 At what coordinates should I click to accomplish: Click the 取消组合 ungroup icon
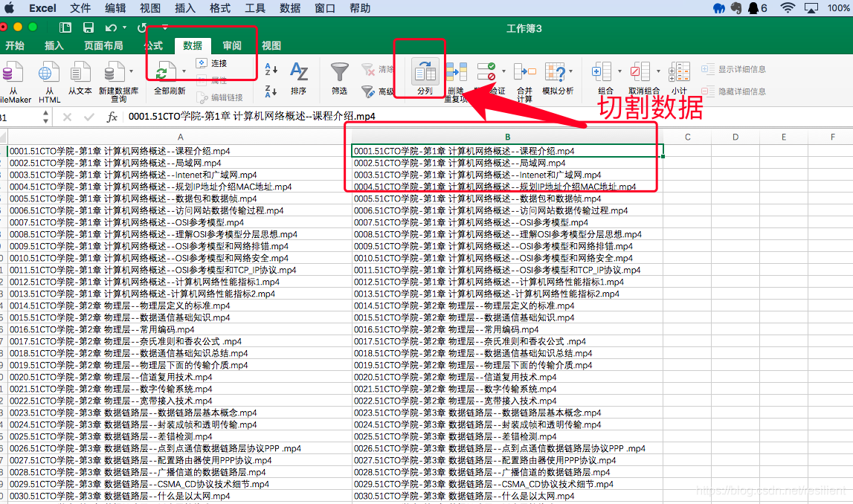click(640, 72)
